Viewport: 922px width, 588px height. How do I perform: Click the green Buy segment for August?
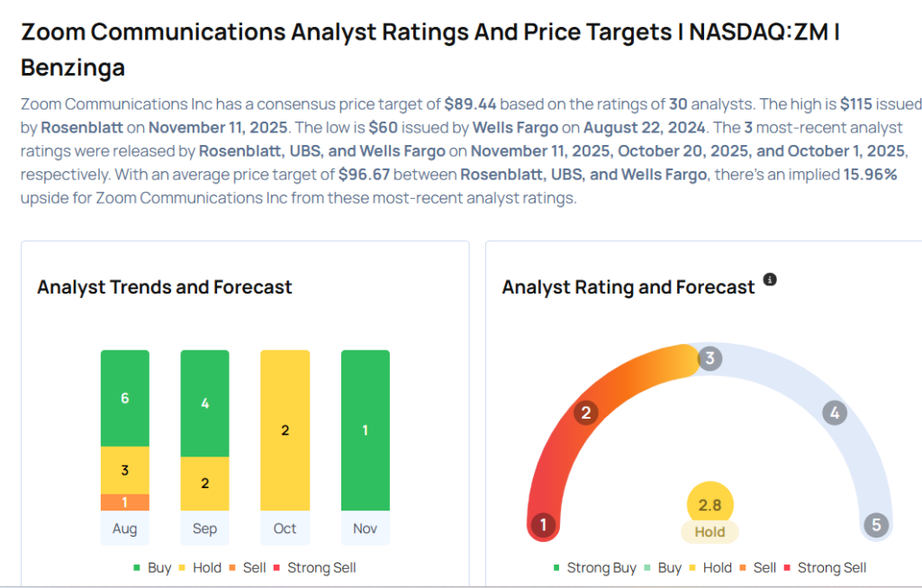pyautogui.click(x=125, y=398)
